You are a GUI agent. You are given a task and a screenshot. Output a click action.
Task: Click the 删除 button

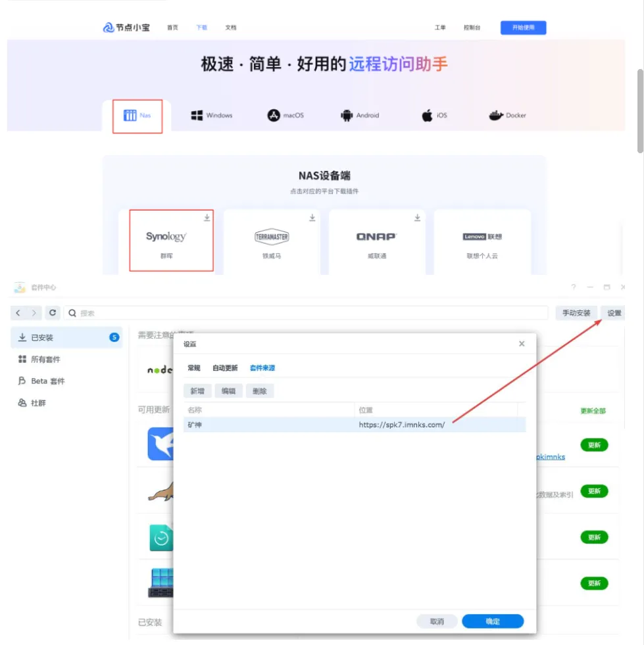pyautogui.click(x=260, y=391)
